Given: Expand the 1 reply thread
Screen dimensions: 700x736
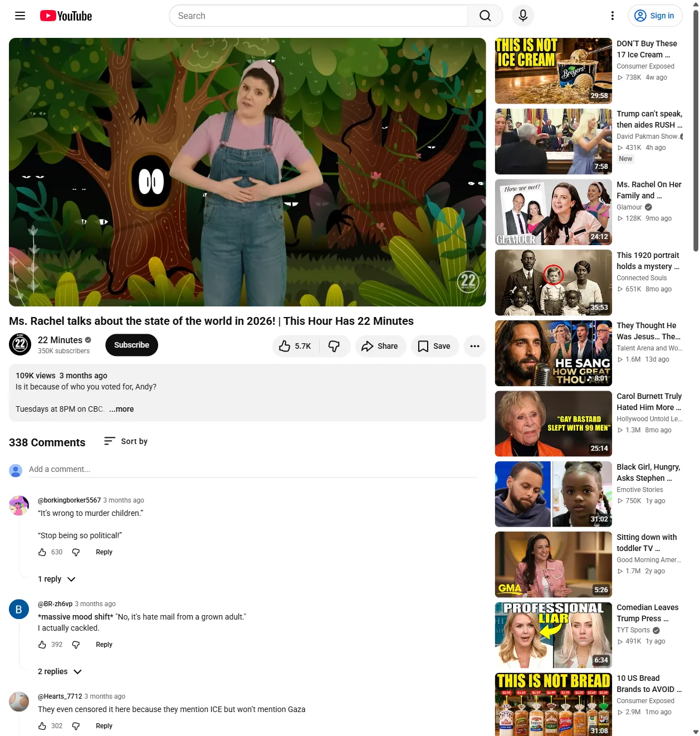Looking at the screenshot, I should (x=56, y=579).
